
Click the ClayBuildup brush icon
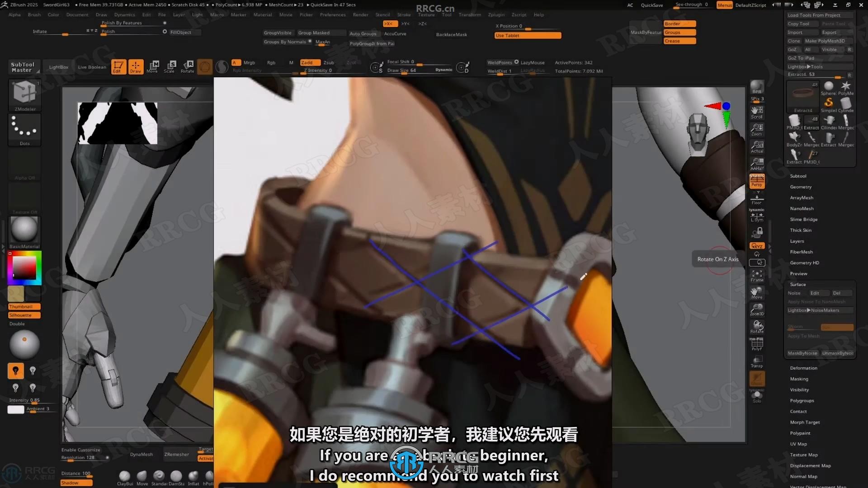pyautogui.click(x=125, y=477)
